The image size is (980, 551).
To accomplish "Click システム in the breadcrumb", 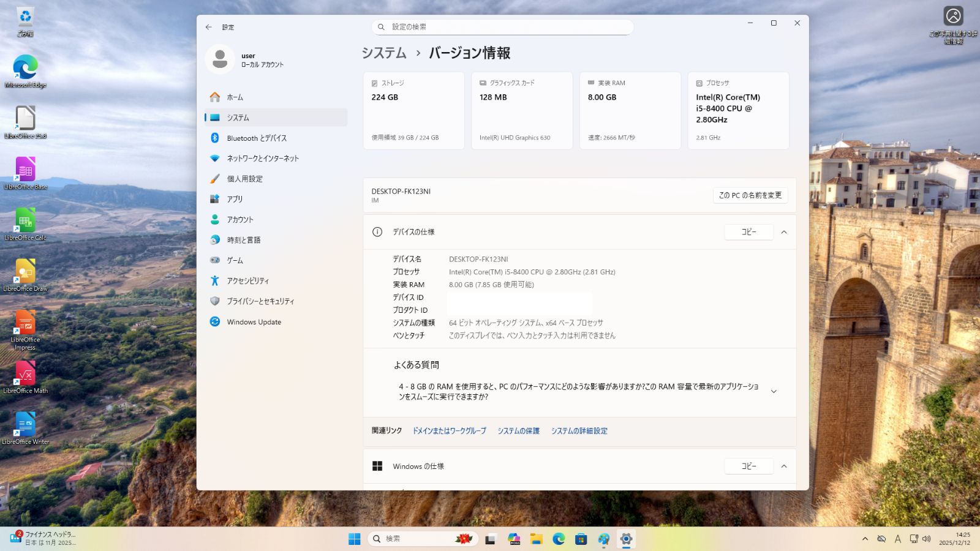I will pyautogui.click(x=383, y=53).
